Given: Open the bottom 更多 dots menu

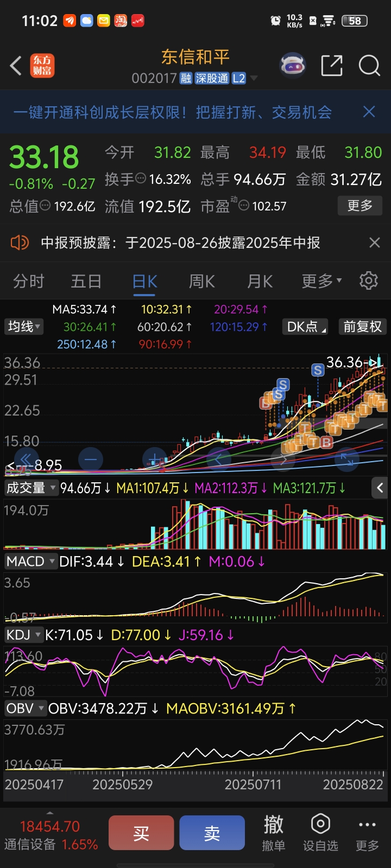Looking at the screenshot, I should coord(367,833).
